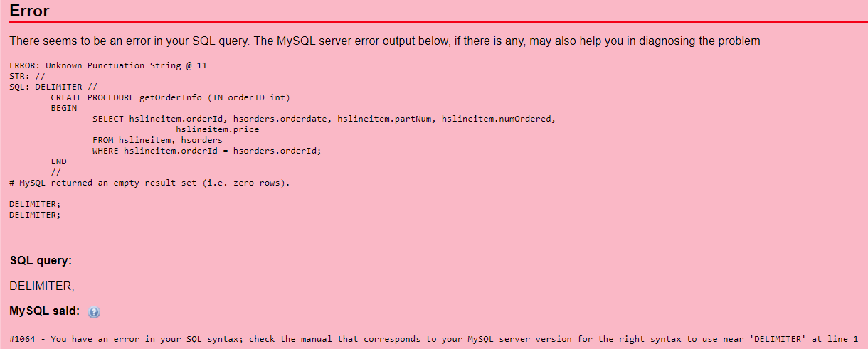Click the WHERE hslineitem.orderId clause line
The image size is (868, 349).
click(207, 151)
